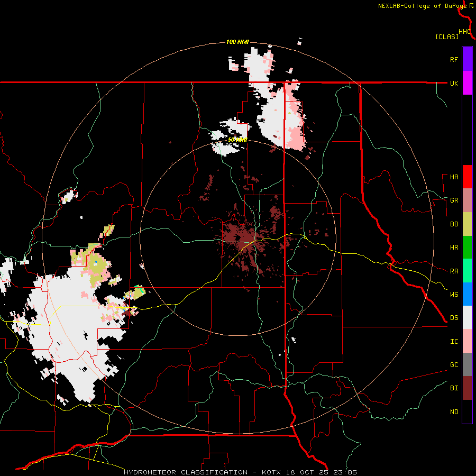This screenshot has width=476, height=476.
Task: Click the ND black legend swatch
Action: 467,411
